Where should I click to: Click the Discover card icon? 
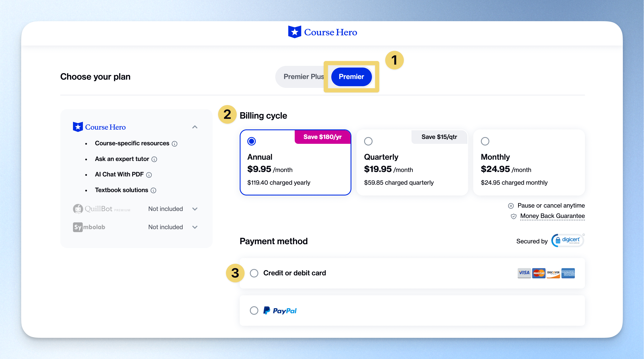(x=553, y=273)
